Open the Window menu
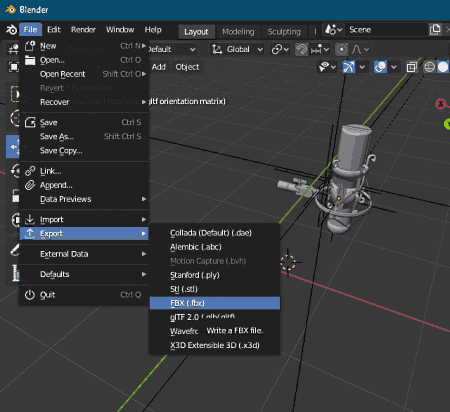Image resolution: width=450 pixels, height=412 pixels. (120, 30)
